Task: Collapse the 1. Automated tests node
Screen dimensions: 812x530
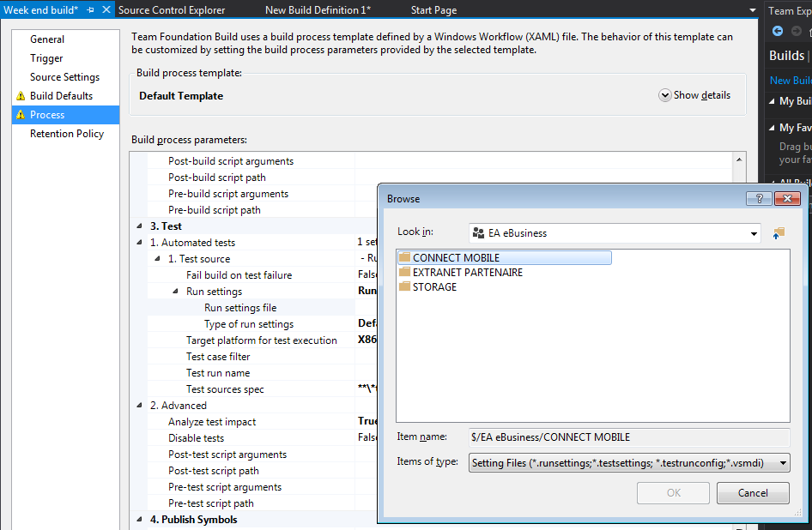Action: [139, 242]
